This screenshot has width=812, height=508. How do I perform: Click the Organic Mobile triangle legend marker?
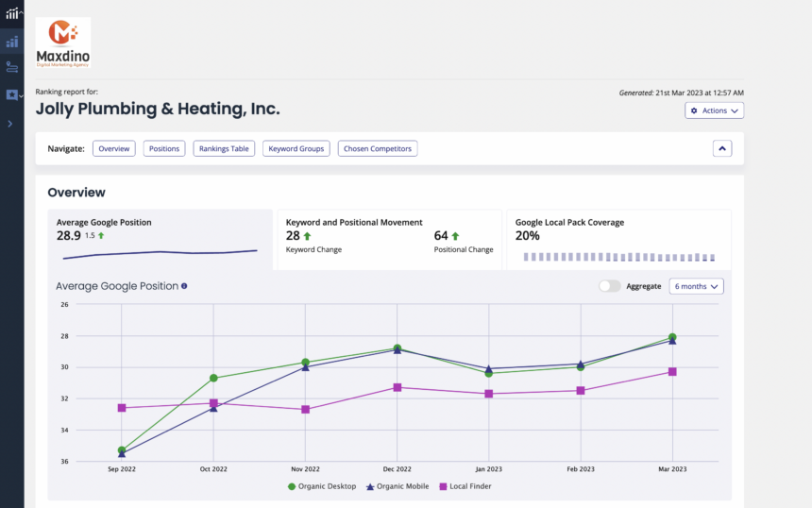click(x=369, y=486)
